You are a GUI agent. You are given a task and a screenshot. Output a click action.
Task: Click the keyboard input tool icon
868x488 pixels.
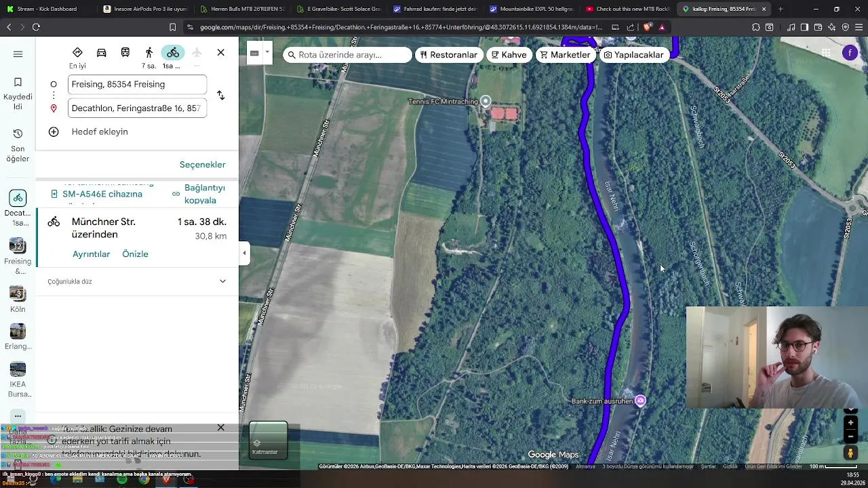pyautogui.click(x=254, y=53)
